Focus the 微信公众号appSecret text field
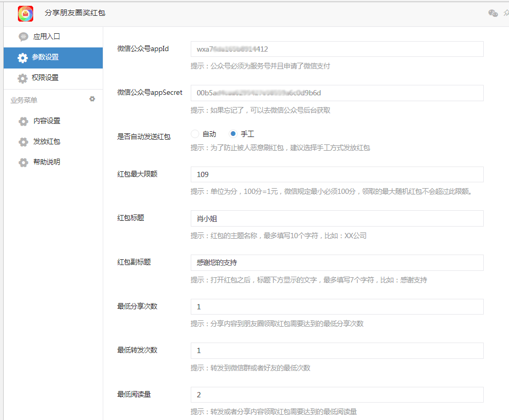The image size is (509, 420). click(337, 93)
